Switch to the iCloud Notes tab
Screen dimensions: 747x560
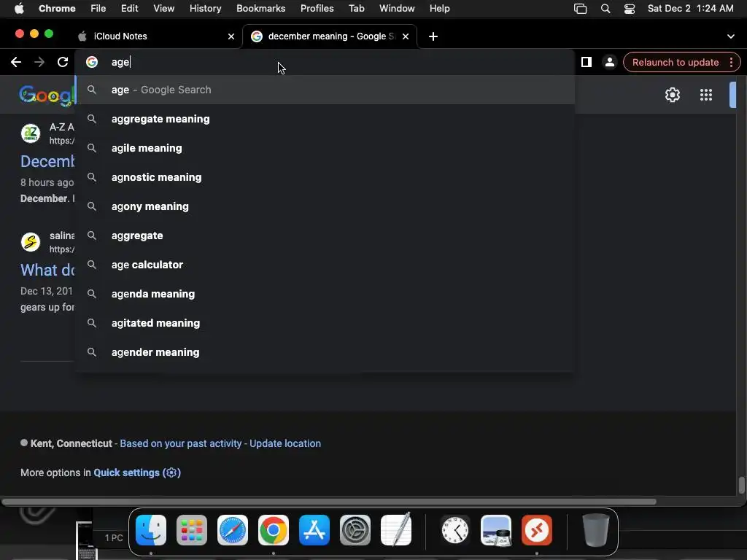click(156, 36)
